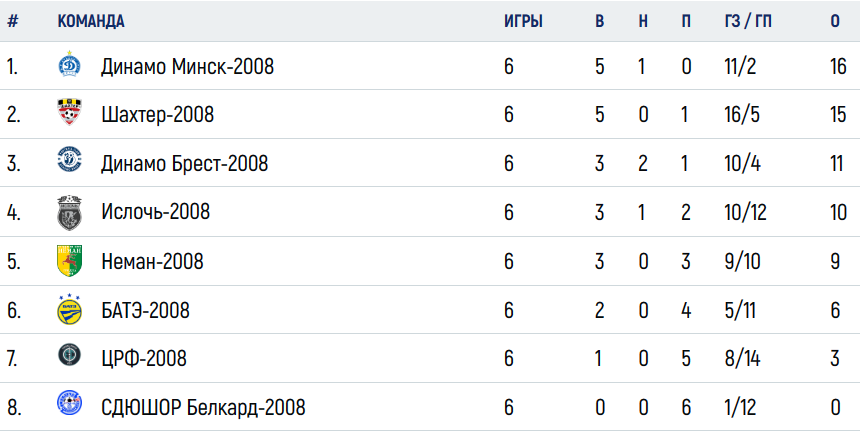This screenshot has width=860, height=437.
Task: Click the СДЮШОР Белкард-2008 blue logo
Action: point(70,403)
